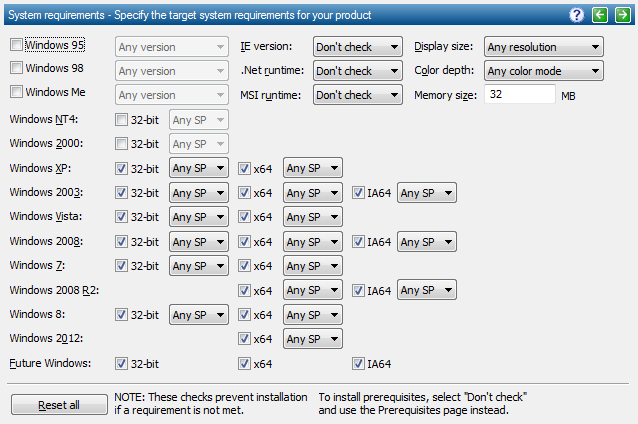Uncheck Windows 8 32-bit box

[x=121, y=315]
